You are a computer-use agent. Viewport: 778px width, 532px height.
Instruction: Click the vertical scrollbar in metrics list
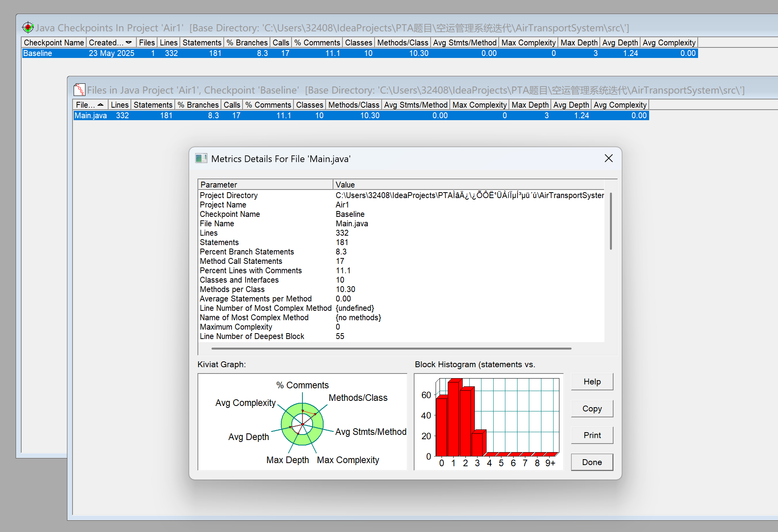[x=610, y=221]
